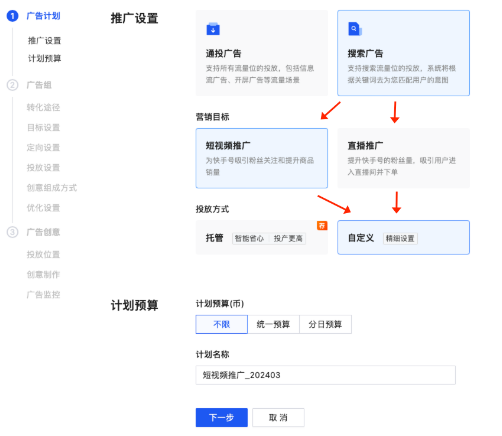The width and height of the screenshot is (502, 436).
Task: Choose 直播推广 as marketing goal
Action: point(403,158)
